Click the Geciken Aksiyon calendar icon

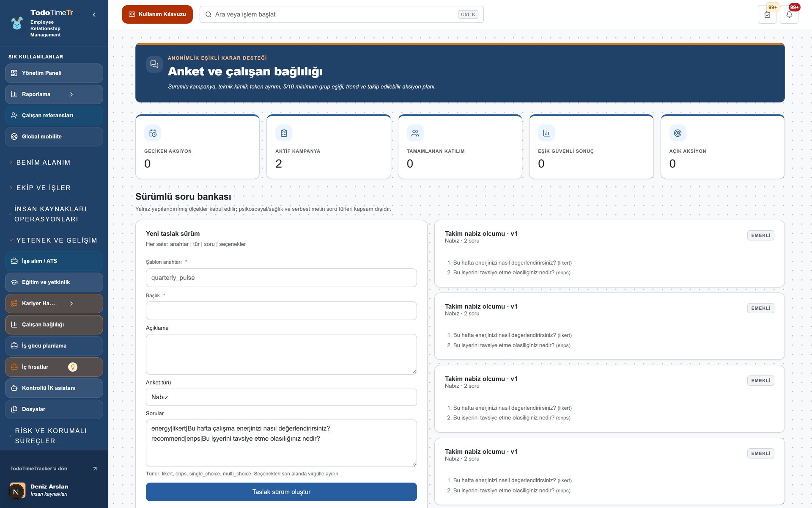153,133
